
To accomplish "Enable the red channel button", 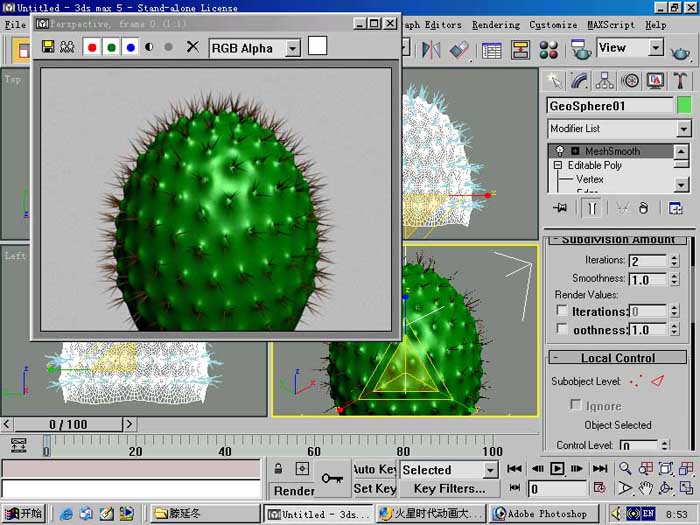I will click(x=92, y=47).
